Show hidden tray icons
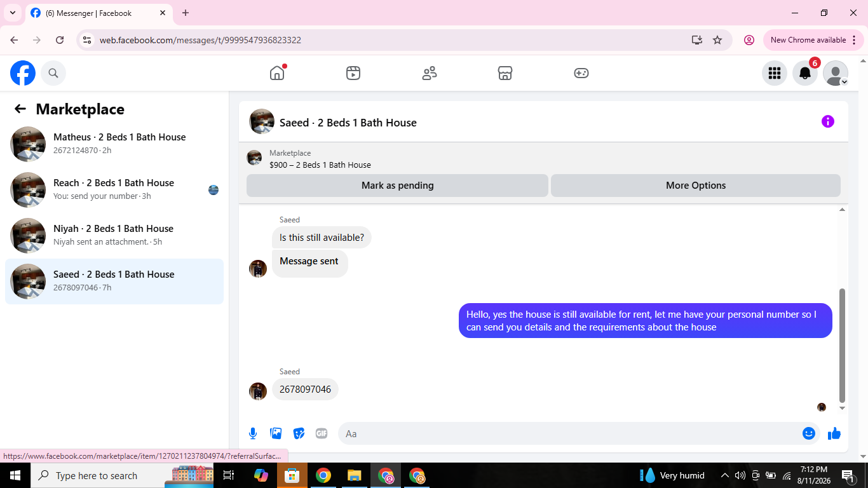This screenshot has height=488, width=868. (724, 475)
